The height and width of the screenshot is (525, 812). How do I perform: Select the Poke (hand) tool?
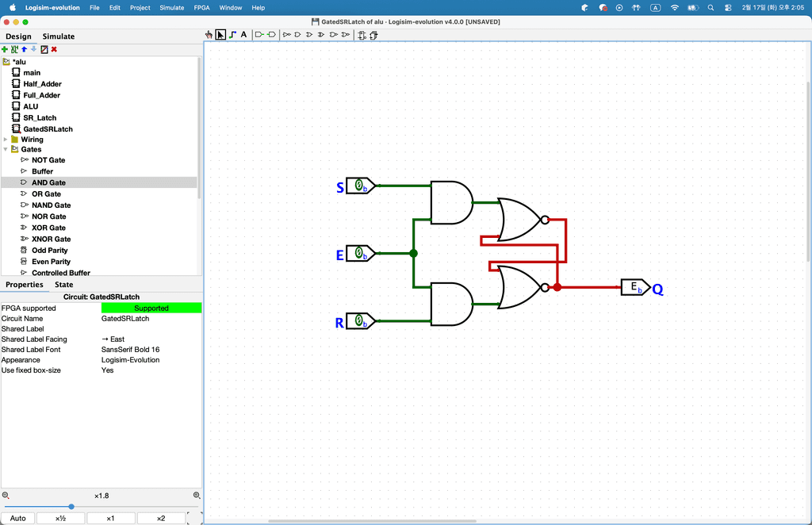point(209,35)
